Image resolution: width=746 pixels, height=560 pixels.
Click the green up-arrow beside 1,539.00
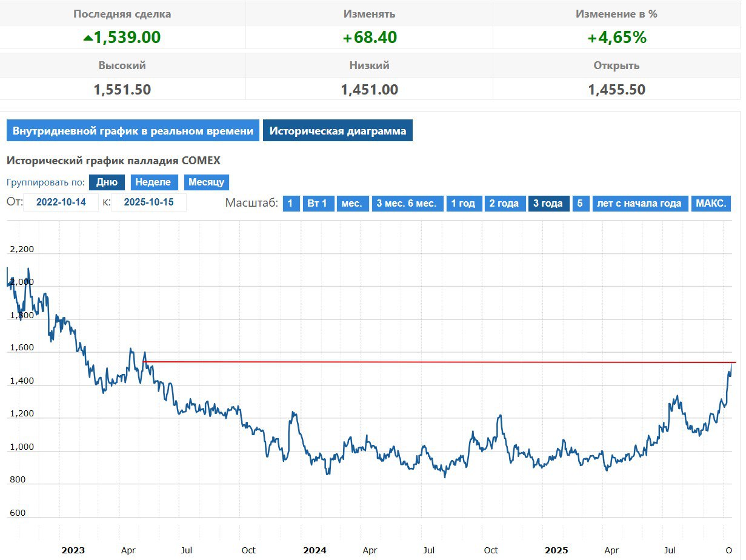[x=88, y=38]
